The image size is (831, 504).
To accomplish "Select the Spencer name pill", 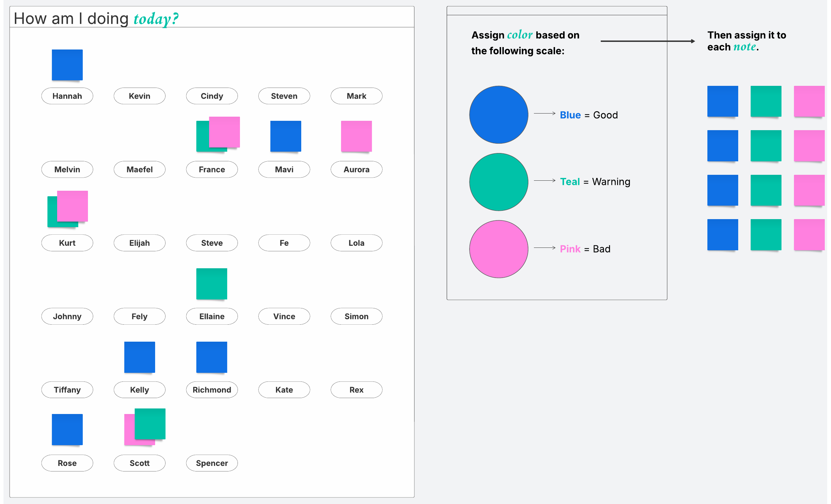I will coord(212,463).
